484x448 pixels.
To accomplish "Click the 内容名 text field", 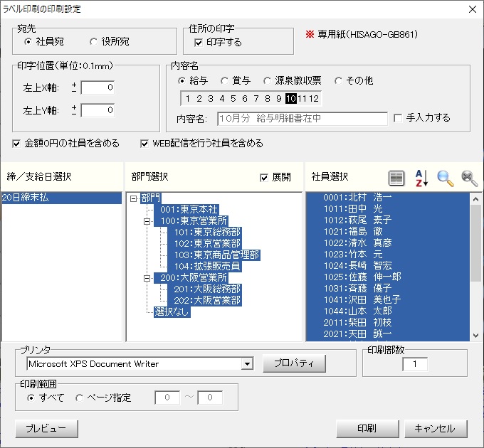I will click(302, 119).
